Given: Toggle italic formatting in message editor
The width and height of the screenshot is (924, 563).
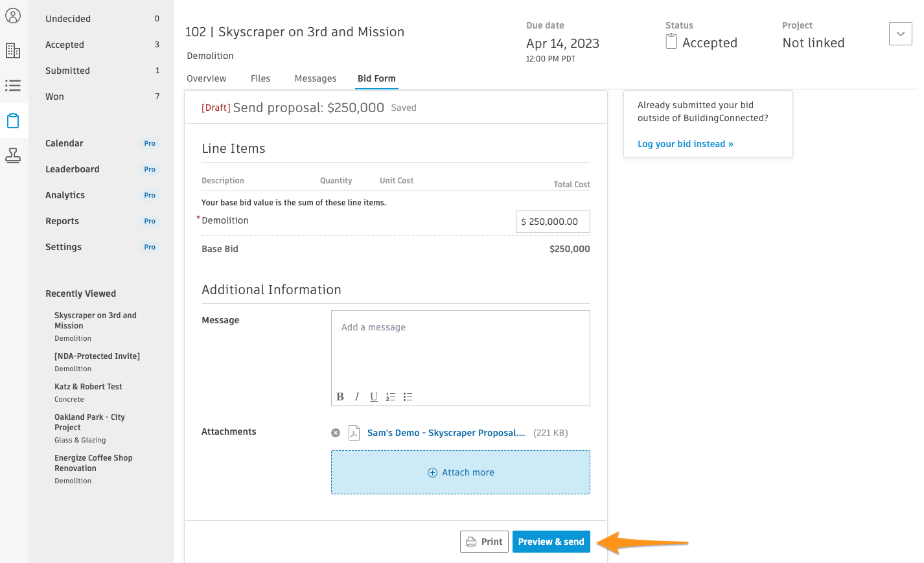Looking at the screenshot, I should tap(357, 396).
